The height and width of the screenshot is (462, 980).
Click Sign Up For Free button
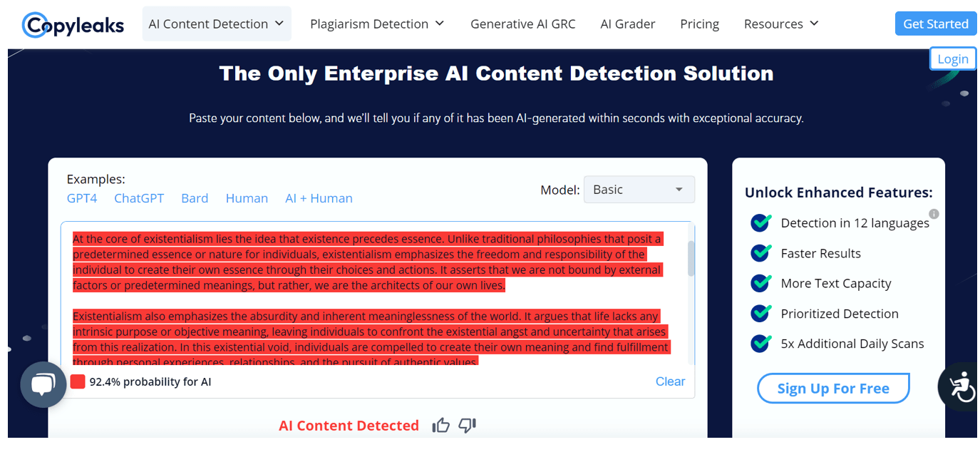pyautogui.click(x=833, y=389)
